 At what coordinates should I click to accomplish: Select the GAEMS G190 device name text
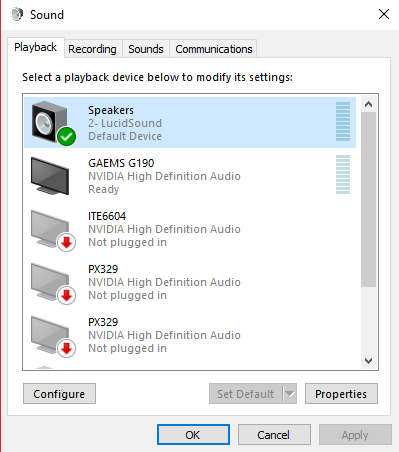coord(121,163)
